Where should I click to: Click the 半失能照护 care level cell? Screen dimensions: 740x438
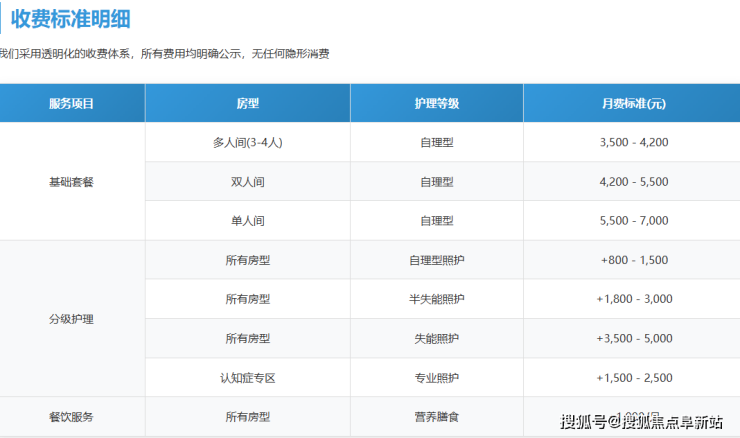pyautogui.click(x=436, y=299)
